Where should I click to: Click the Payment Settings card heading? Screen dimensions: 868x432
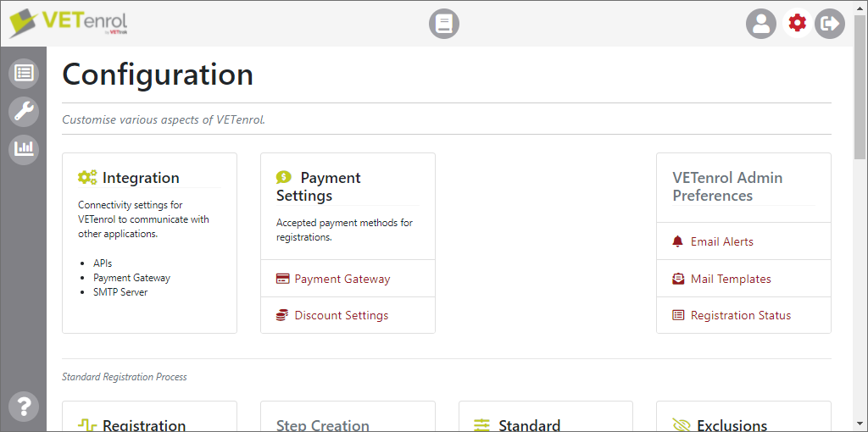click(319, 186)
